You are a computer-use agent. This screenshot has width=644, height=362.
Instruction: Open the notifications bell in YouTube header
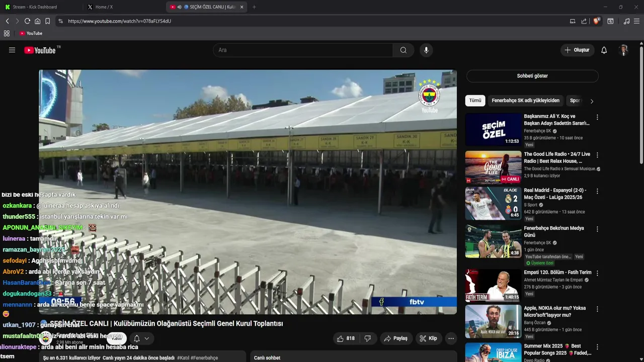[604, 50]
